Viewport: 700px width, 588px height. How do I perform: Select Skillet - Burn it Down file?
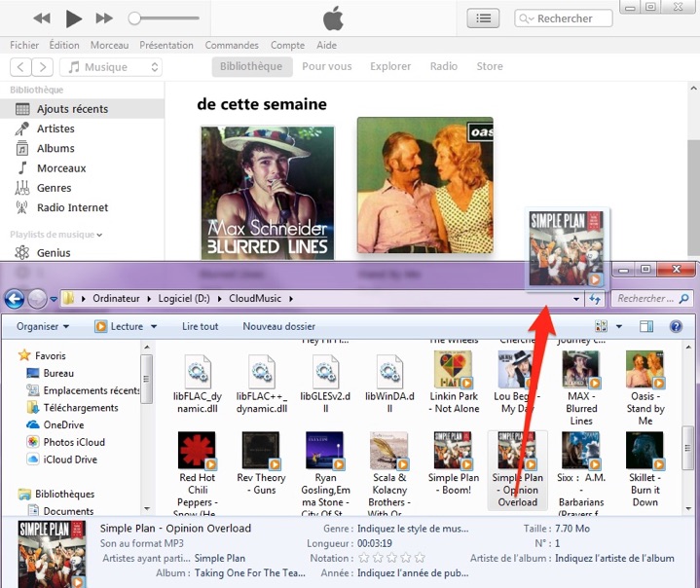tap(645, 469)
